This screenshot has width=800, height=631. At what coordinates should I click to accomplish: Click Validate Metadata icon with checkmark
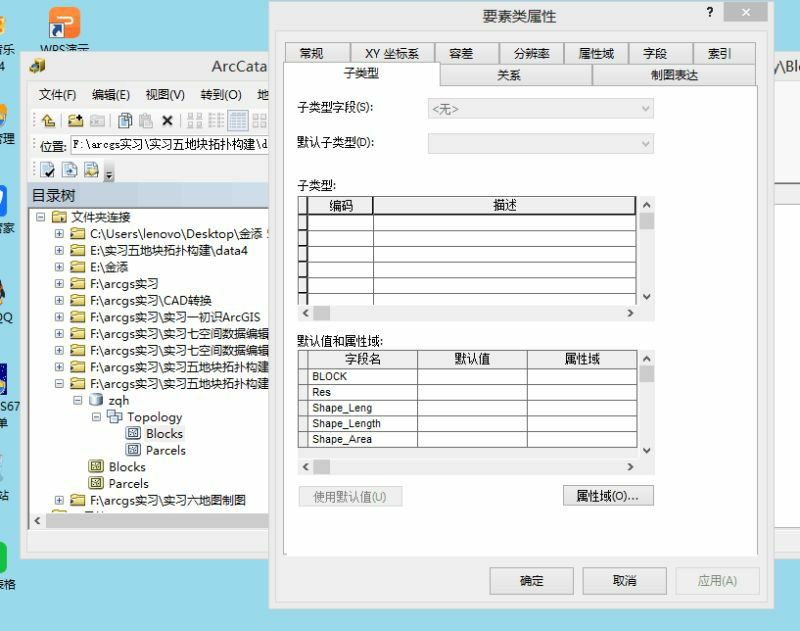pos(48,169)
